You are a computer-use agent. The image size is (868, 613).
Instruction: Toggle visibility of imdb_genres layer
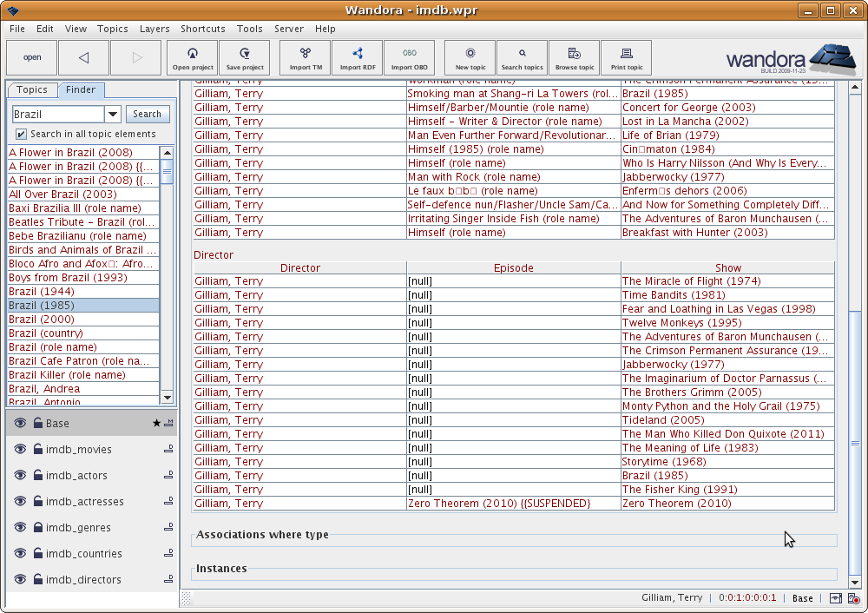coord(20,528)
